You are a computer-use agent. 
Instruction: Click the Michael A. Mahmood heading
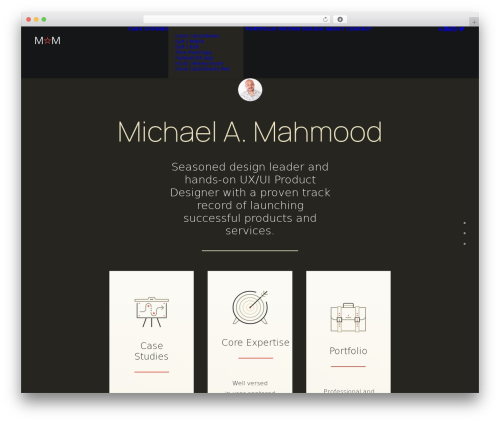(250, 132)
